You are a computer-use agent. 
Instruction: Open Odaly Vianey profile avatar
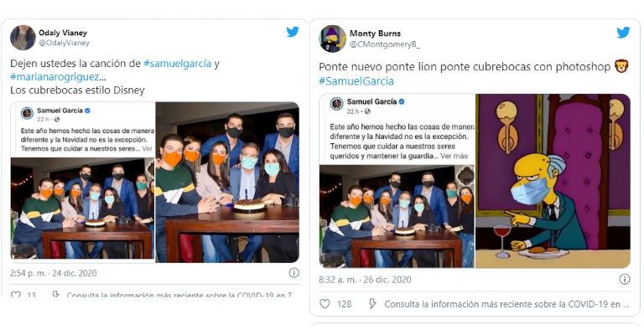(23, 38)
